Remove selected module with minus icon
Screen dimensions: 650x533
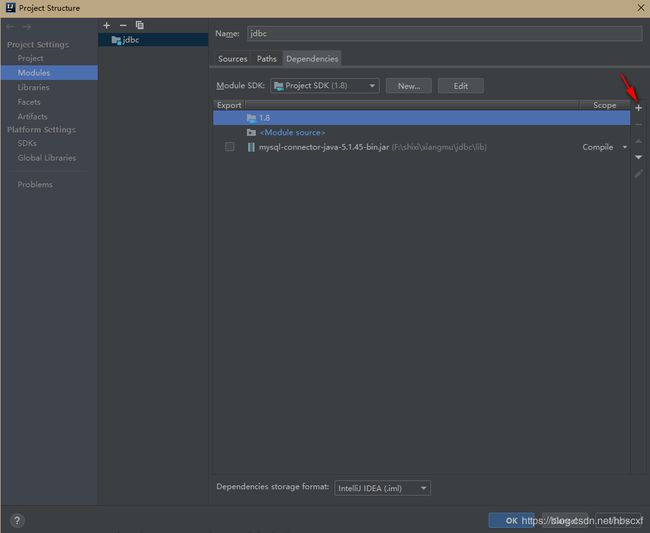(x=123, y=25)
